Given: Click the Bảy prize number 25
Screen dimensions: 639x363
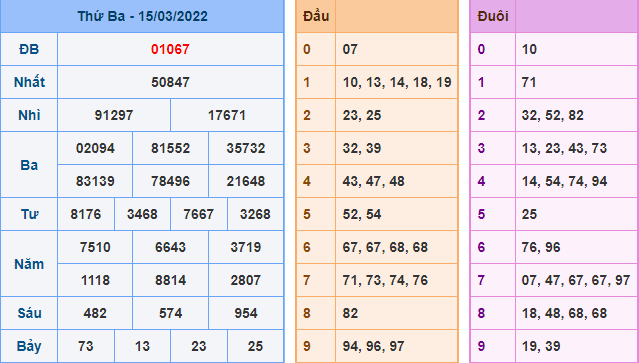Looking at the screenshot, I should pos(255,346).
